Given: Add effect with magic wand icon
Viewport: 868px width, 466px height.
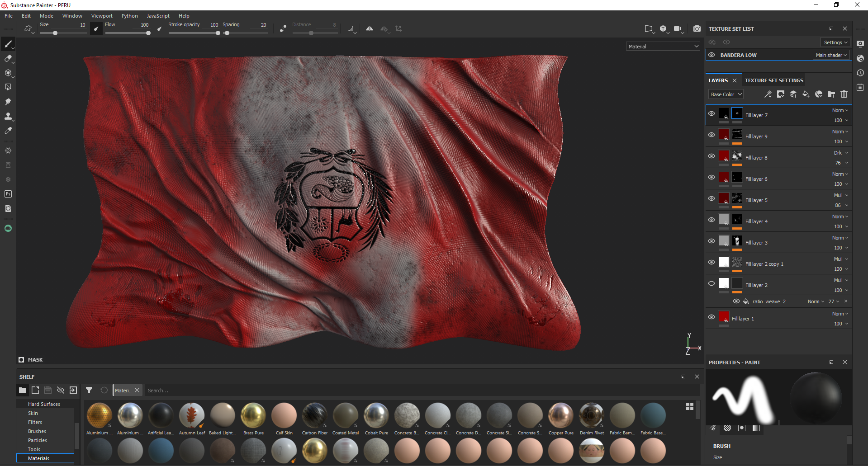Looking at the screenshot, I should (768, 94).
